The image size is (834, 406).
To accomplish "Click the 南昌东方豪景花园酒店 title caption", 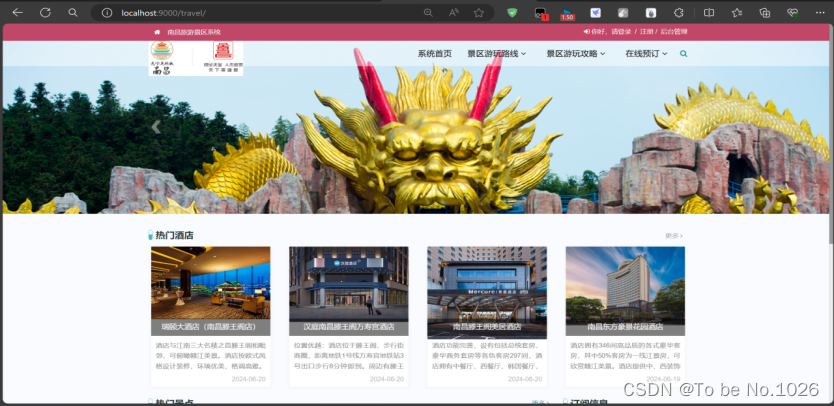I will 626,327.
